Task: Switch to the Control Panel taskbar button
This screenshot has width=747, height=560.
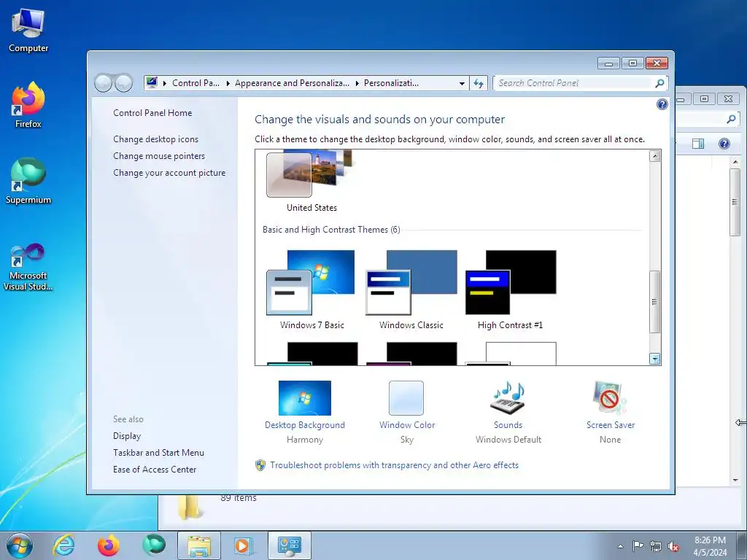Action: [289, 545]
